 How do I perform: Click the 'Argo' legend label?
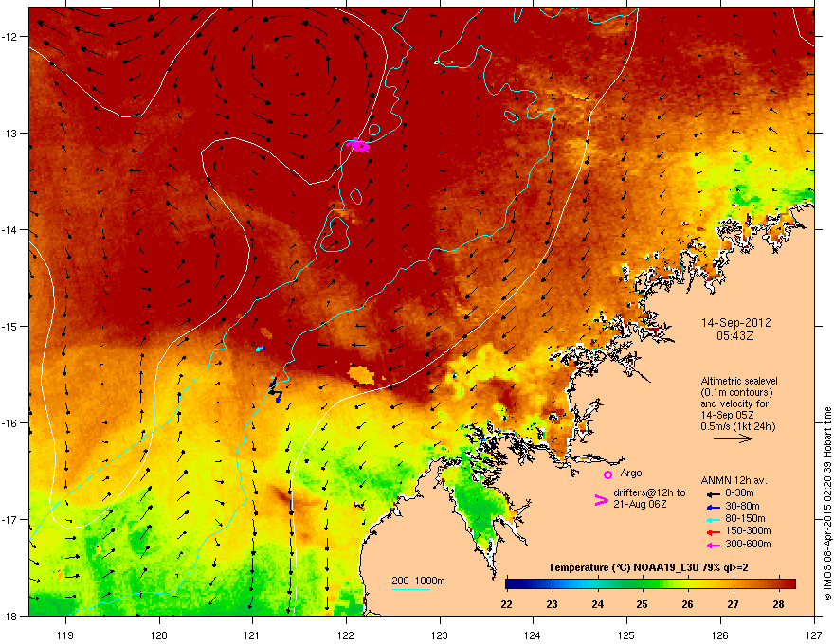[631, 473]
